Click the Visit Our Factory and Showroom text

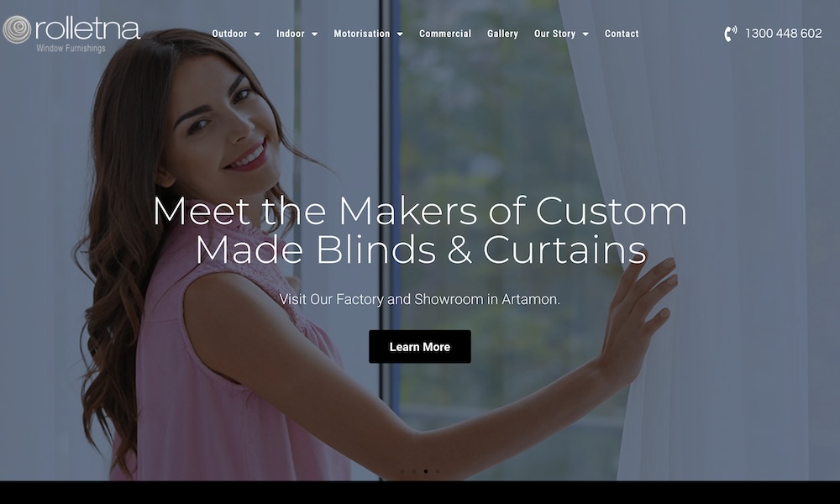[419, 299]
